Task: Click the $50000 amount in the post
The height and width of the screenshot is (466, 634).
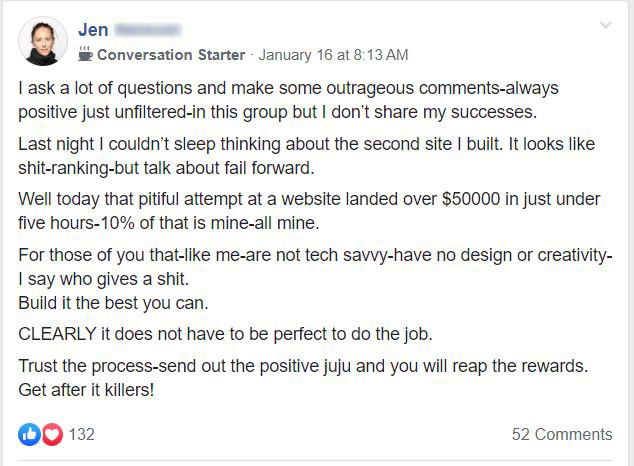Action: pos(471,199)
